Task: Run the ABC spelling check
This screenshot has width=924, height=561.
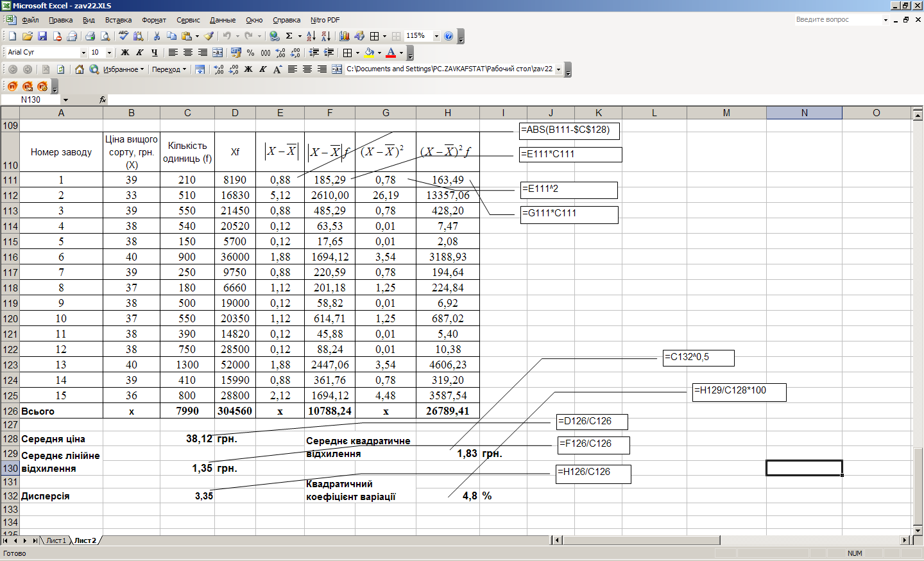Action: pyautogui.click(x=123, y=36)
